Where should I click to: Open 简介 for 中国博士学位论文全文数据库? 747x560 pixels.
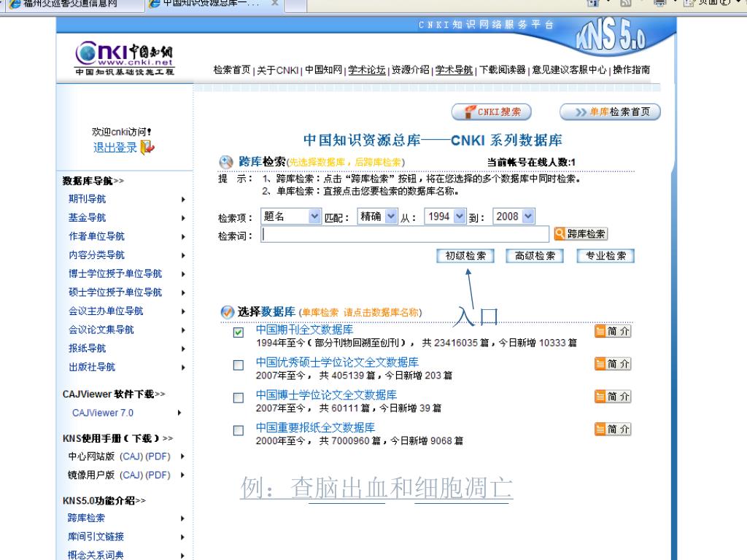point(613,396)
